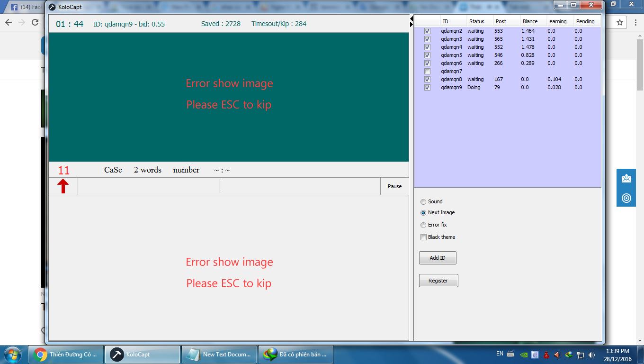644x364 pixels.
Task: Click the red up arrow beside the input box
Action: (x=63, y=186)
